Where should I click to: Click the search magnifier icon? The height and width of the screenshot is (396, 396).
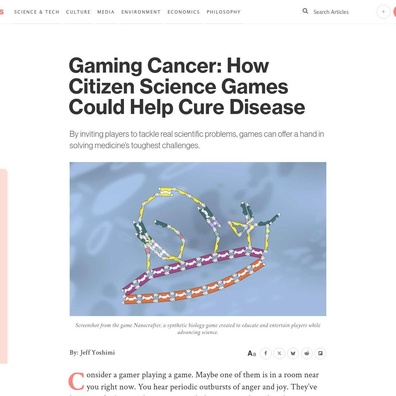[305, 11]
